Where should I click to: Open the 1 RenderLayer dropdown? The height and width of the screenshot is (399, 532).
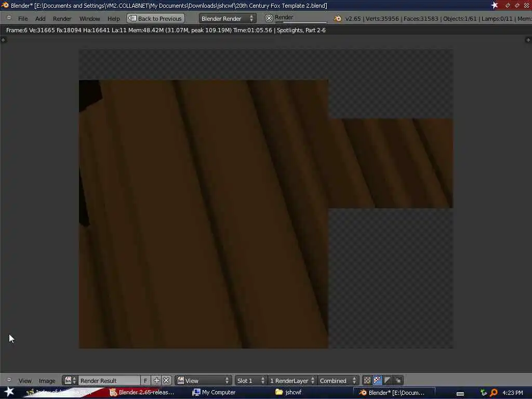292,380
